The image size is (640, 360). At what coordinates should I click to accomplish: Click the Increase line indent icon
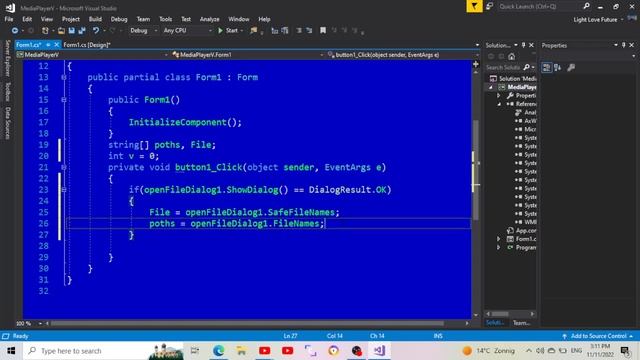coord(309,31)
